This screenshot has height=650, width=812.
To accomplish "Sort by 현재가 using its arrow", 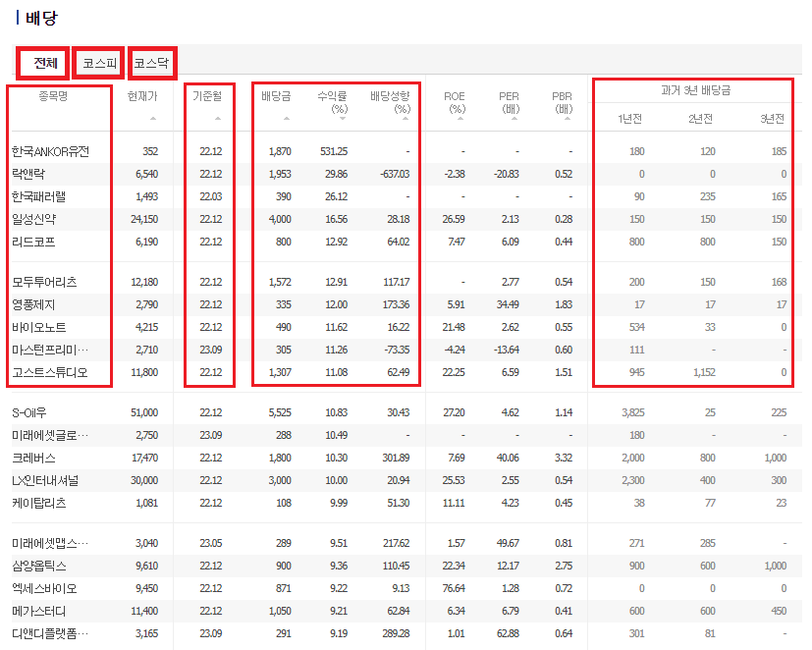I will pyautogui.click(x=153, y=119).
